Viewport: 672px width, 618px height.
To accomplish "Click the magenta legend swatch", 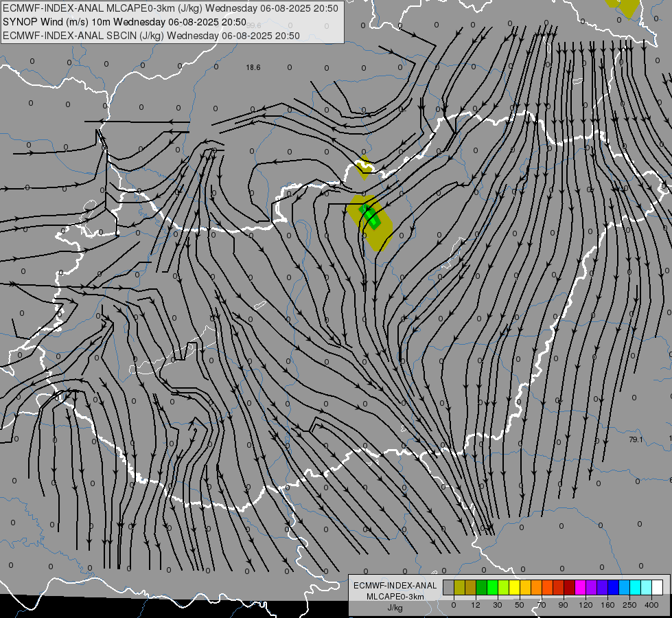I will [x=581, y=587].
